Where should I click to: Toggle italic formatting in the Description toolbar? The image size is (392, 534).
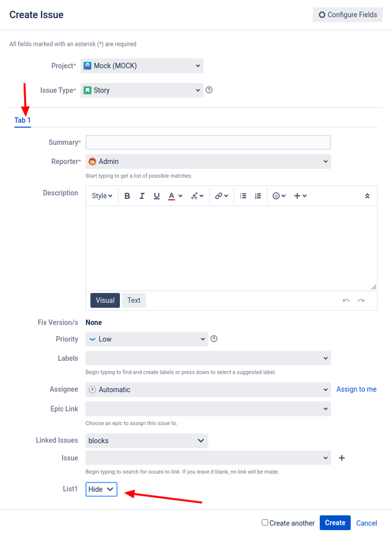(142, 196)
